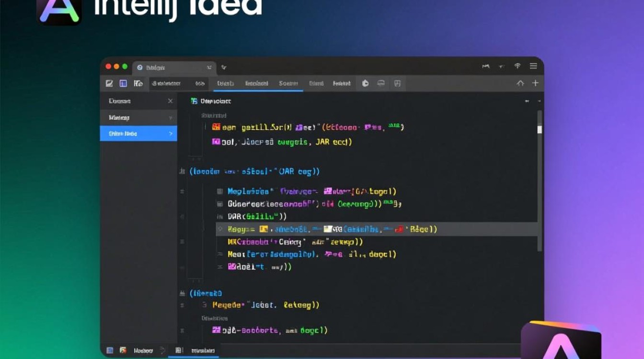Click the pencil edit icon in the toolbar
Viewport: 644px width, 359px height.
tap(109, 83)
